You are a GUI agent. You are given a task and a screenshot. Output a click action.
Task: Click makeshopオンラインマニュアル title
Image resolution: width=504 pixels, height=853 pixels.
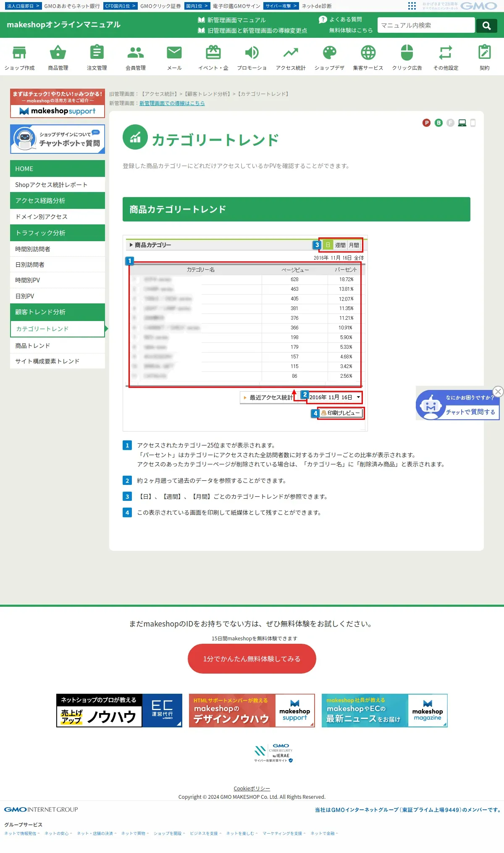pyautogui.click(x=63, y=24)
